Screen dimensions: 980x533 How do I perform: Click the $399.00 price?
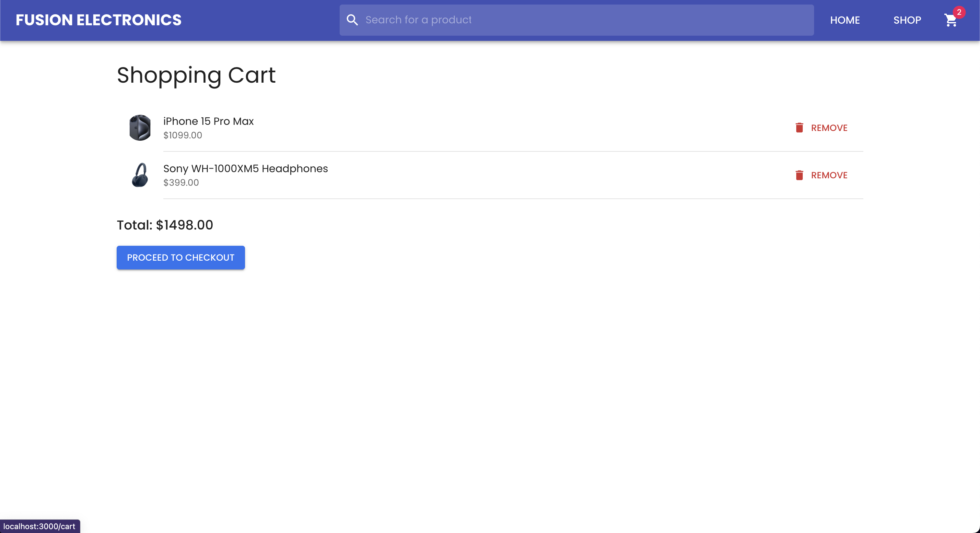181,183
